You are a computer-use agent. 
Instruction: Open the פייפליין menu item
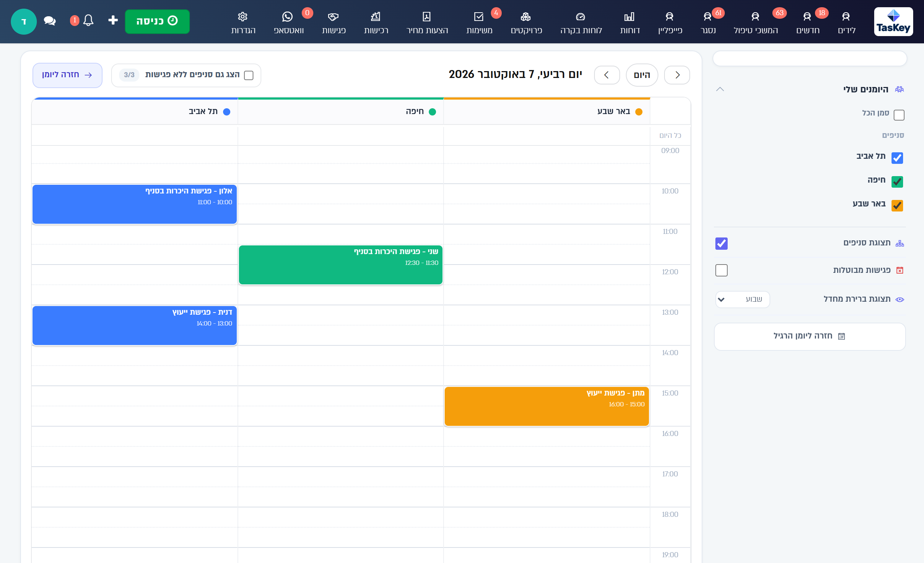(x=670, y=22)
